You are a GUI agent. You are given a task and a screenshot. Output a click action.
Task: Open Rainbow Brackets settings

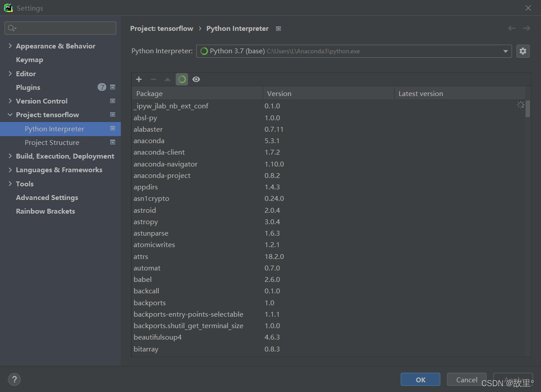pyautogui.click(x=45, y=211)
